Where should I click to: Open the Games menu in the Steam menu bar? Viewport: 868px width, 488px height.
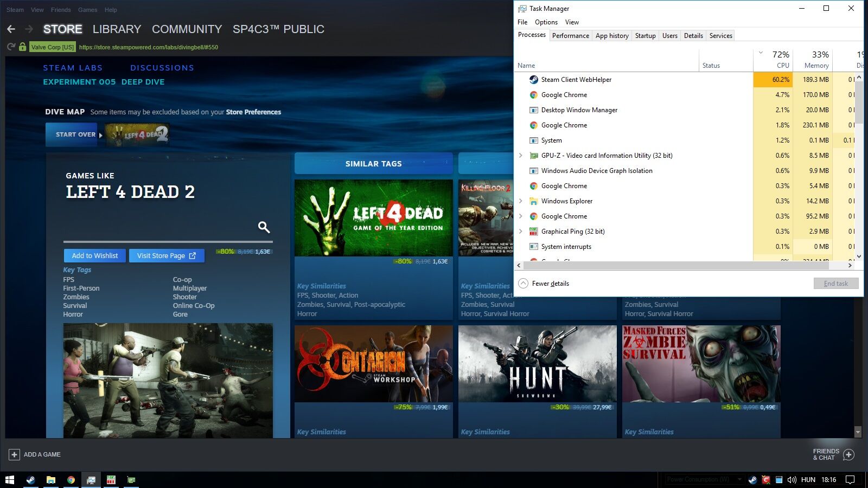click(87, 10)
